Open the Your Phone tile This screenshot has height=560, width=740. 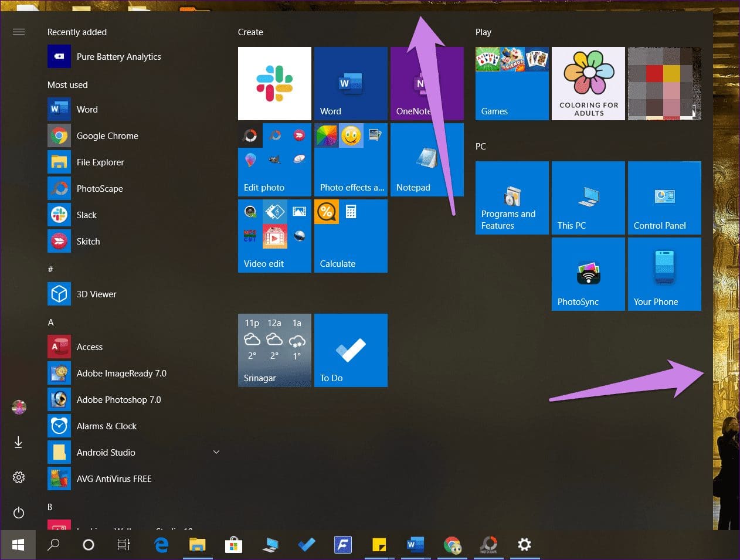tap(664, 274)
